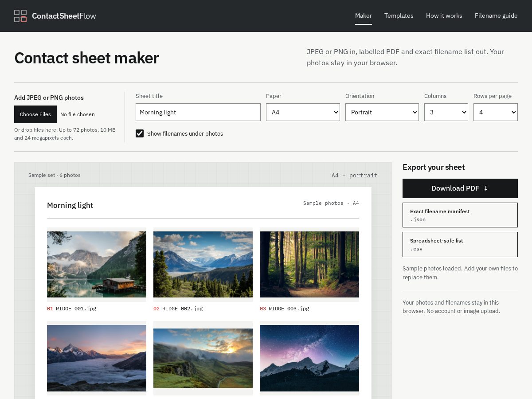Open the ContactSheetFlow home link
This screenshot has width=532, height=399.
[55, 16]
